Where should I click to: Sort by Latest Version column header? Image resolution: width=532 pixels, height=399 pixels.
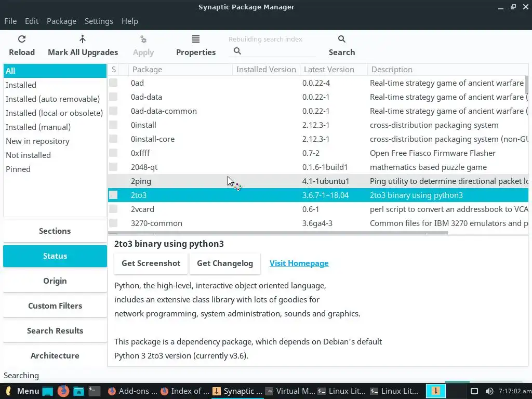click(334, 70)
